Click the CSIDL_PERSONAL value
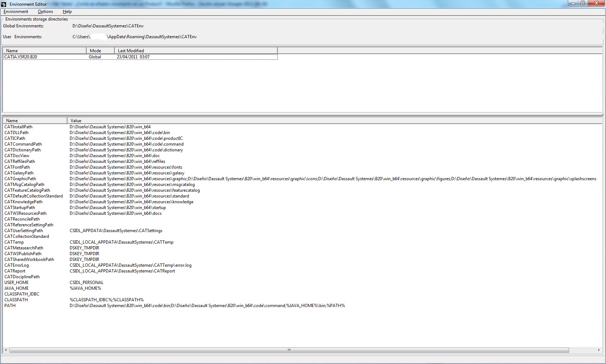Screen dimensions: 606x364 (x=87, y=283)
